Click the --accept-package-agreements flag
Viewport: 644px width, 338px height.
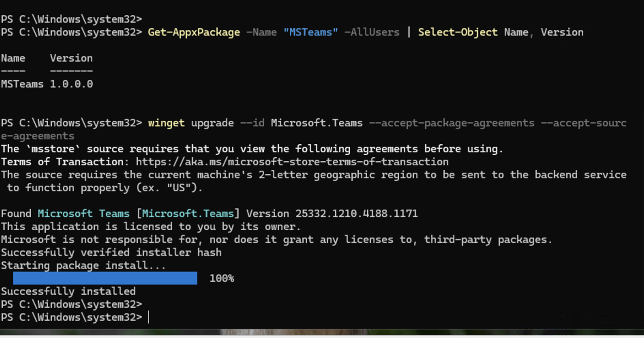(452, 123)
